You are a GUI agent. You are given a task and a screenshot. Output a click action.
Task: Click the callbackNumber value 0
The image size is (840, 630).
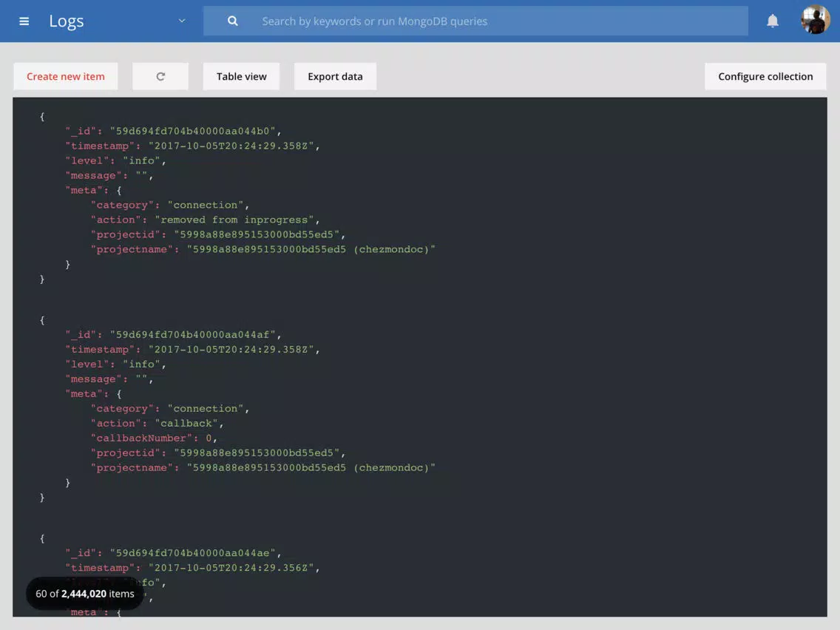pos(209,438)
